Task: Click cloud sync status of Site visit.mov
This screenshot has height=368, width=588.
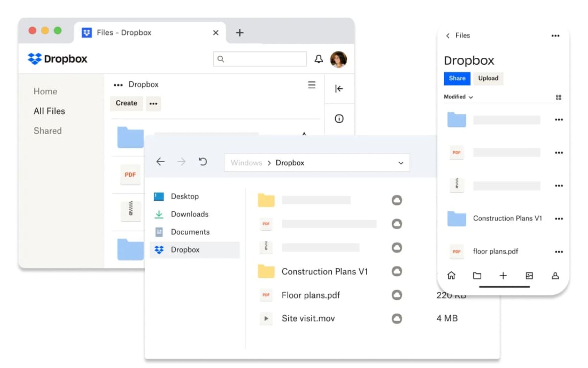Action: [x=397, y=319]
